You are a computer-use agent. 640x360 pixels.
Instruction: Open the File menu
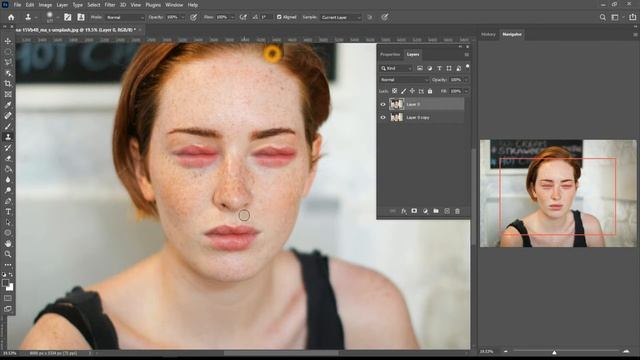click(x=17, y=5)
